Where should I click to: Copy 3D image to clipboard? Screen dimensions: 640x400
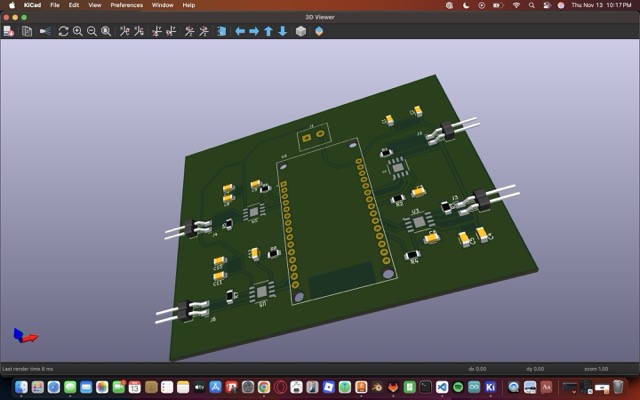coord(27,31)
